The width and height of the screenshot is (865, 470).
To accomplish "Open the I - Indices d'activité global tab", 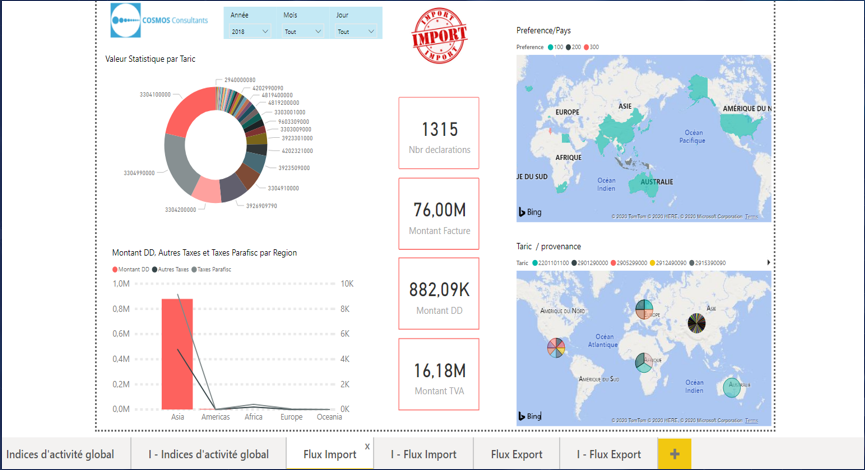I will pos(209,454).
